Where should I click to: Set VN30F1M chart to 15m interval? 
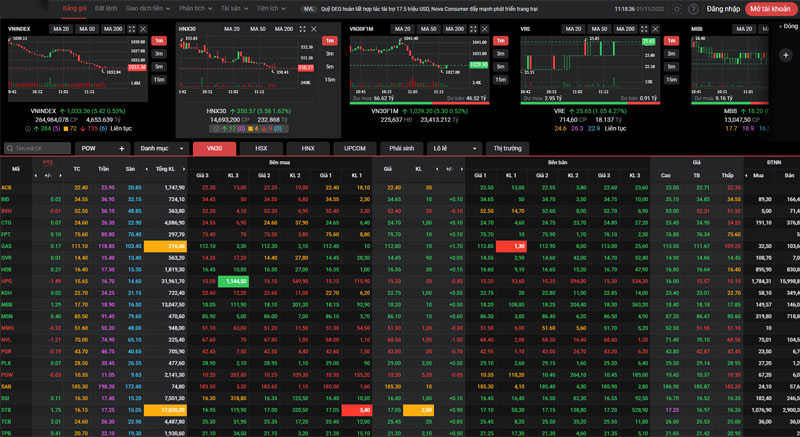pos(501,80)
